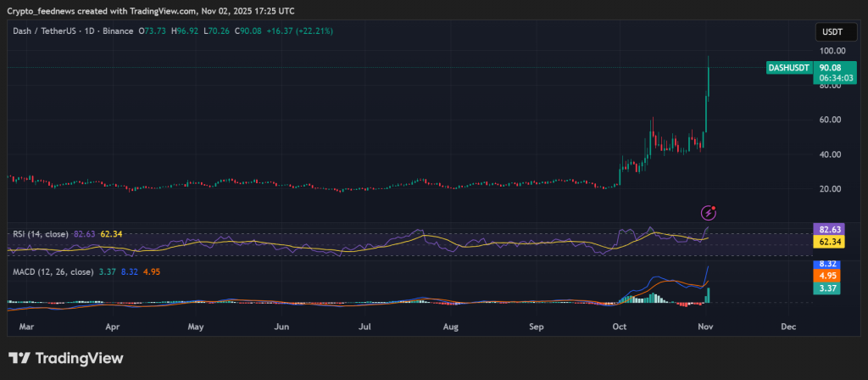The image size is (868, 380).
Task: Click the change value +16.37 (+22.21%)
Action: tap(299, 31)
